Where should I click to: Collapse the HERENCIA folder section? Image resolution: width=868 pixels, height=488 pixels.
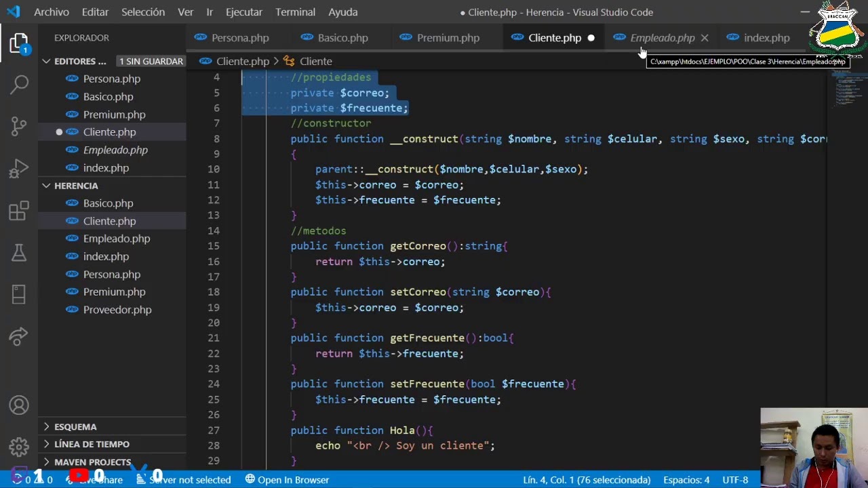[112, 186]
